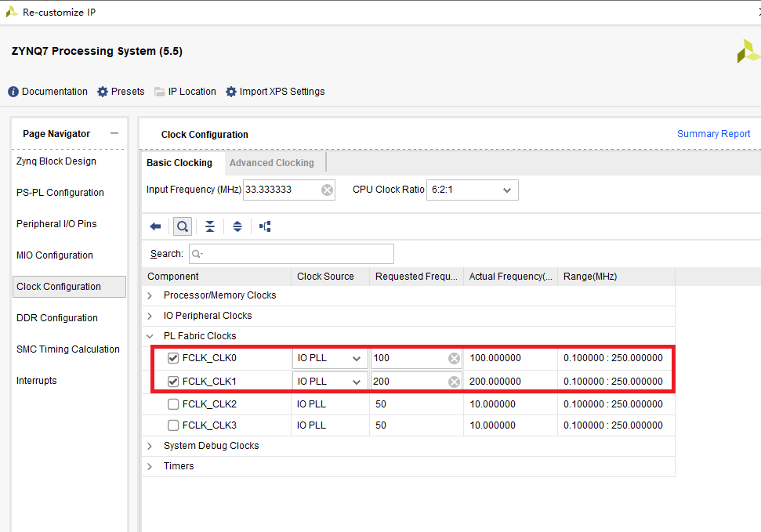Click the Requested Frequ... column header
This screenshot has width=761, height=532.
[416, 277]
